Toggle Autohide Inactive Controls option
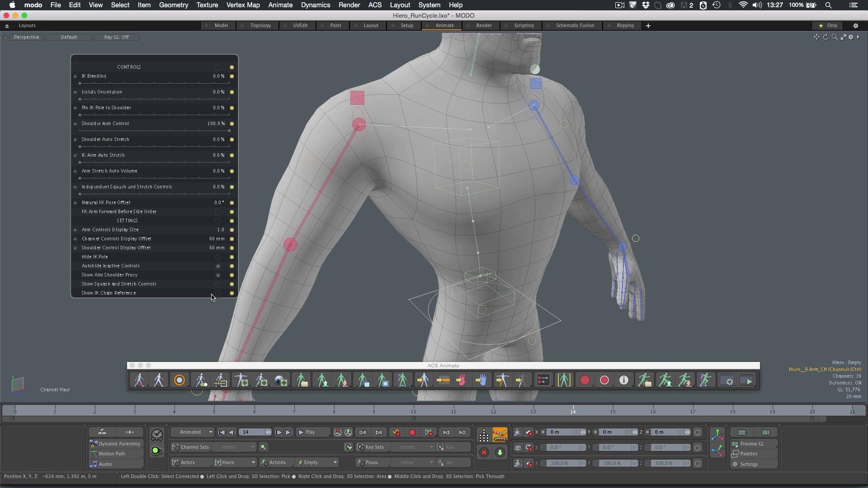This screenshot has height=488, width=868. click(x=218, y=266)
